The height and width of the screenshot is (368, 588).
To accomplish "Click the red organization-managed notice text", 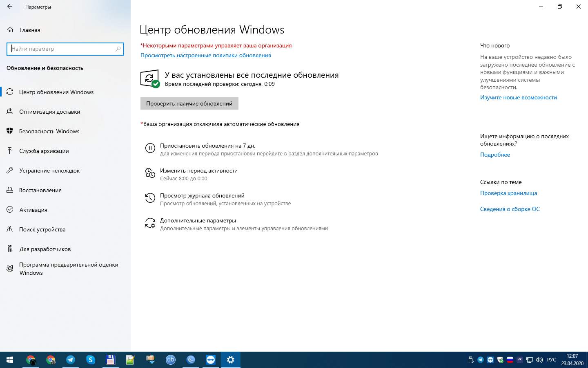I will tap(216, 45).
